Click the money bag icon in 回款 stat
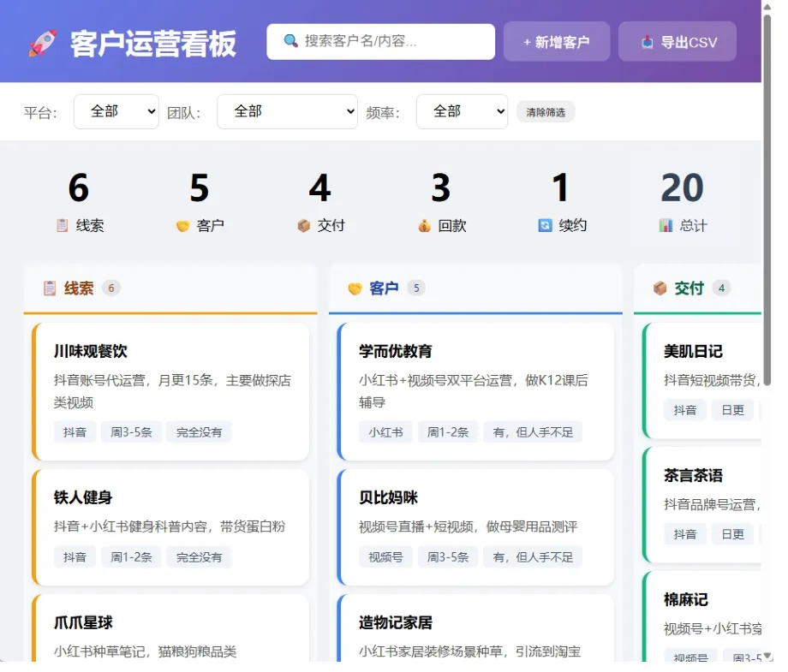This screenshot has width=788, height=672. 425,227
